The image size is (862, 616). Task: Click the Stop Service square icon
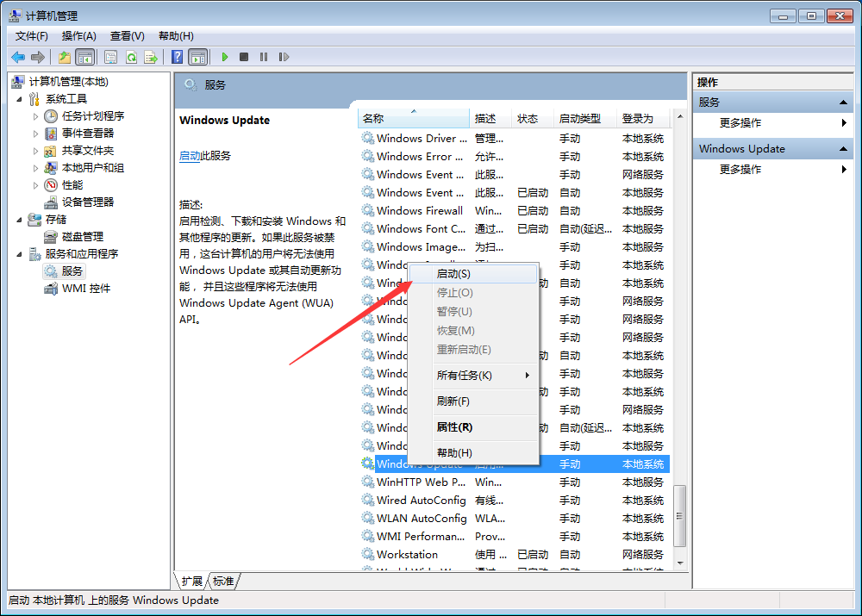coord(244,57)
